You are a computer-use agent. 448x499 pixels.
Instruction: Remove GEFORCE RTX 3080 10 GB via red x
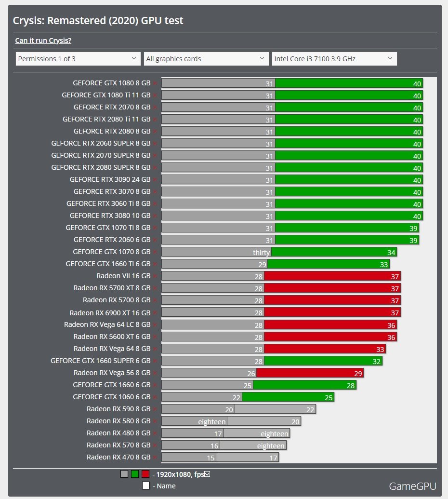click(x=155, y=216)
